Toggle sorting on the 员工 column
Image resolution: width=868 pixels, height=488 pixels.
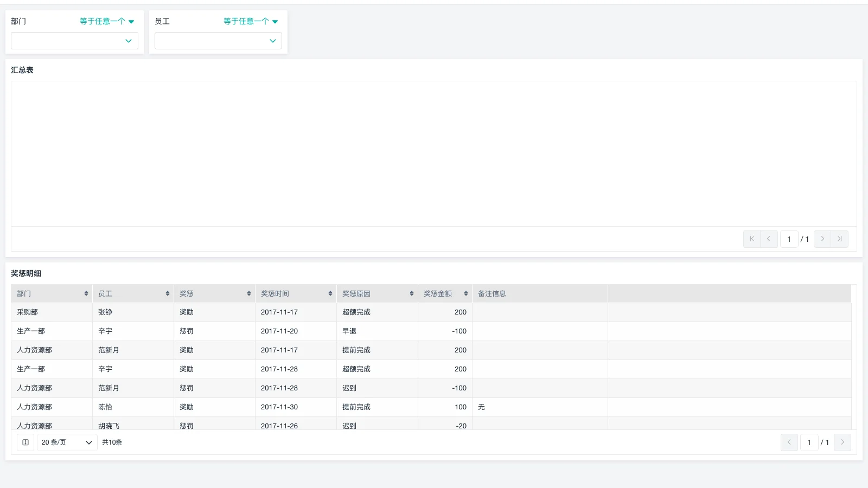click(166, 293)
